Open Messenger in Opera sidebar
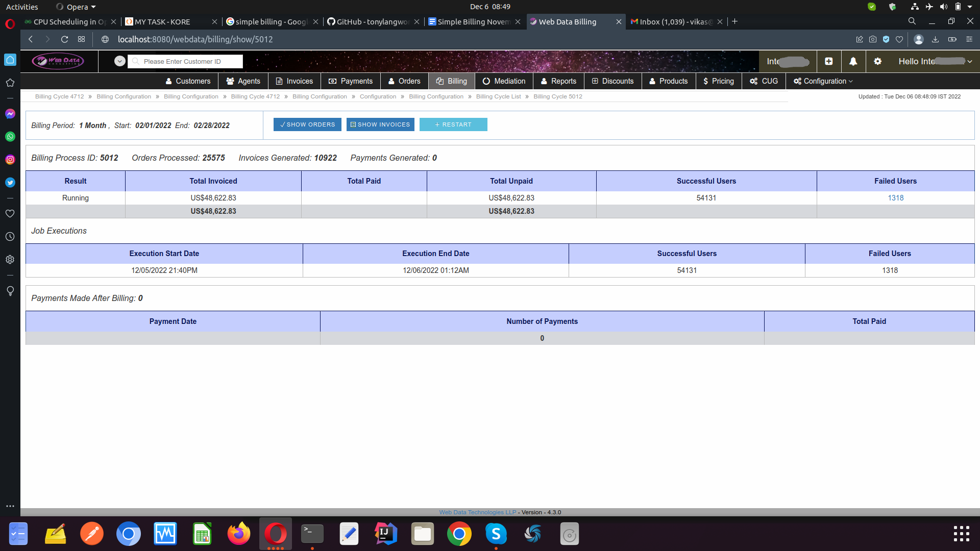 click(10, 114)
